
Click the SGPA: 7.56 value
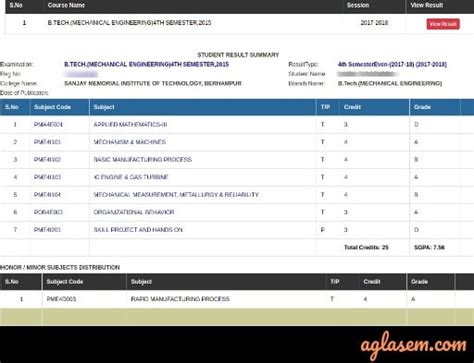tap(429, 247)
